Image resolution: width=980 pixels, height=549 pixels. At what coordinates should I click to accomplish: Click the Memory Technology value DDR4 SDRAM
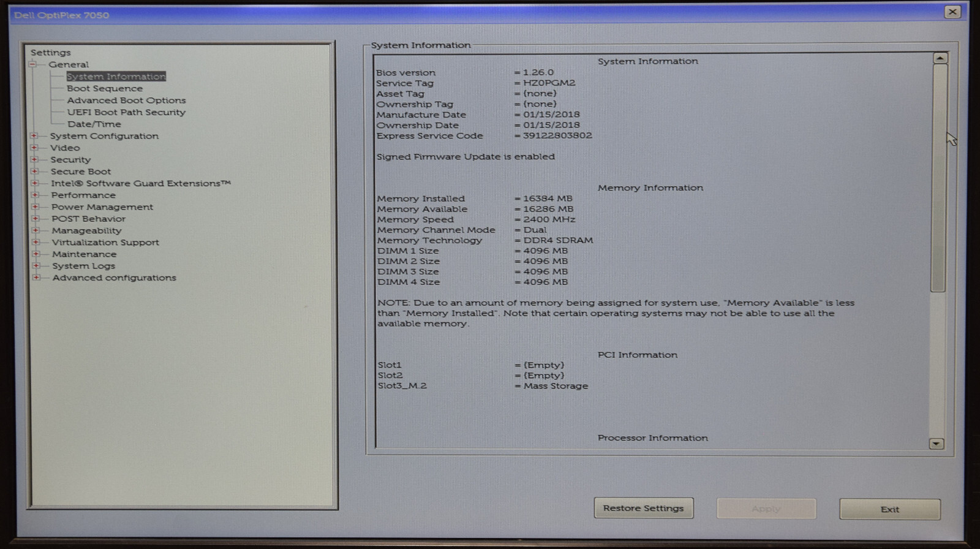click(559, 240)
